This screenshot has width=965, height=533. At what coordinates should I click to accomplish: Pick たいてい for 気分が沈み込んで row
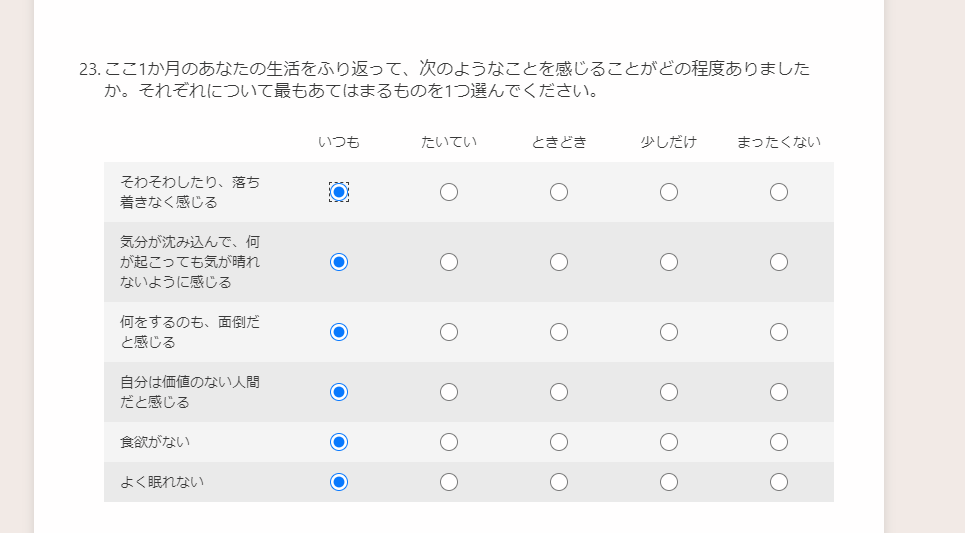[449, 262]
